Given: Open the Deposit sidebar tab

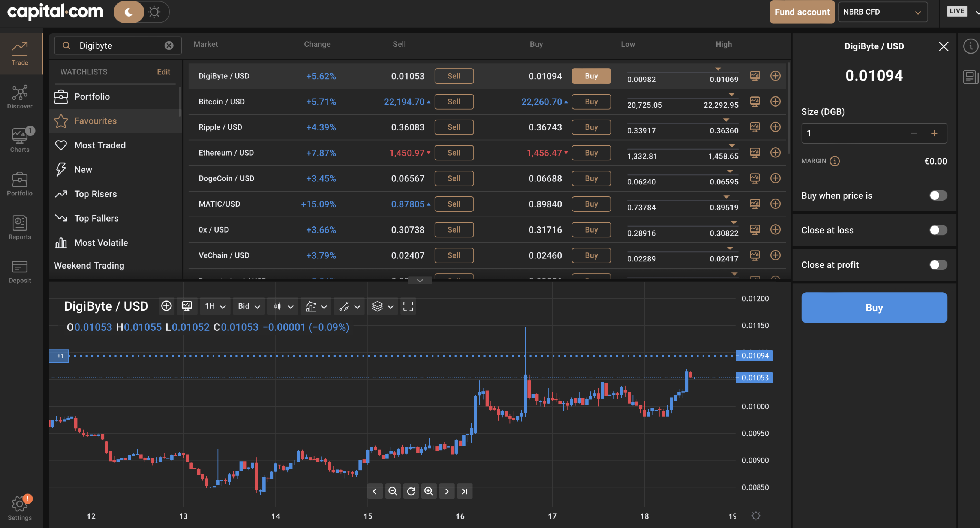Looking at the screenshot, I should 20,271.
